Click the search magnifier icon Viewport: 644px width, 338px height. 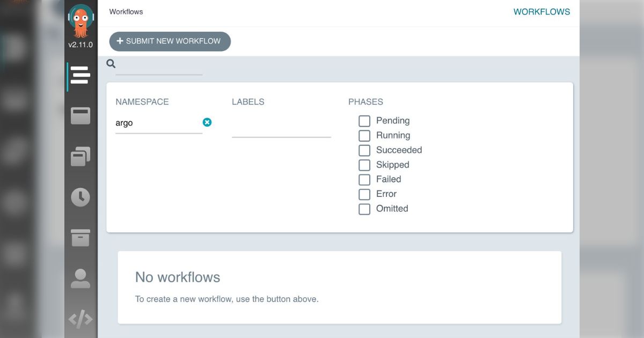[x=111, y=64]
